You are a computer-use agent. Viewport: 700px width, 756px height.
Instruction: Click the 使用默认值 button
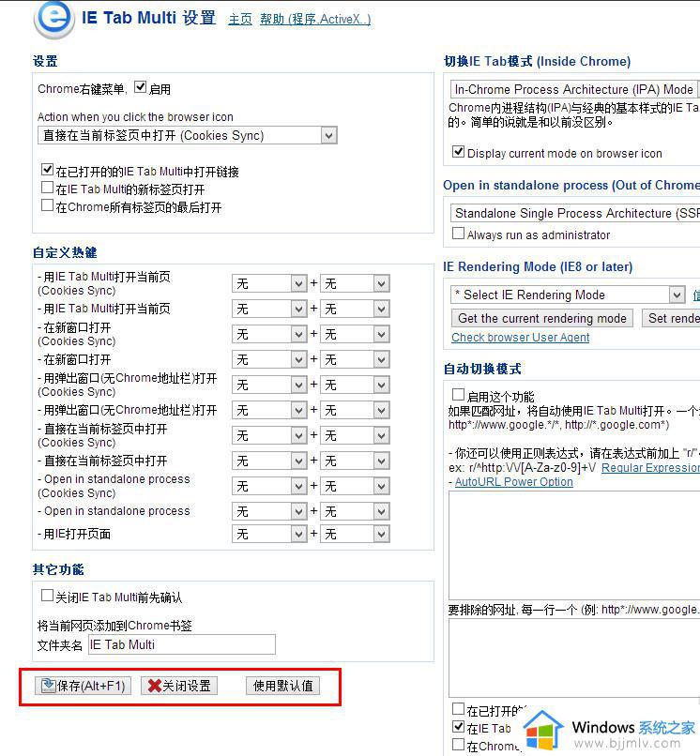coord(282,686)
